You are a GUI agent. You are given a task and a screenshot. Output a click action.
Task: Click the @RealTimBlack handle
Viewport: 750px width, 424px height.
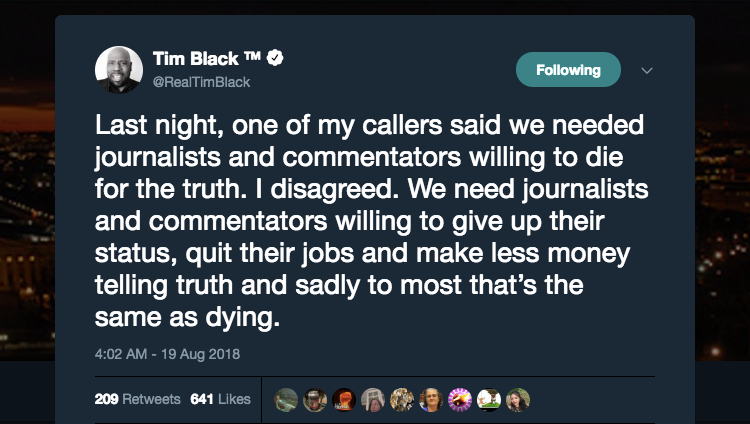point(201,82)
